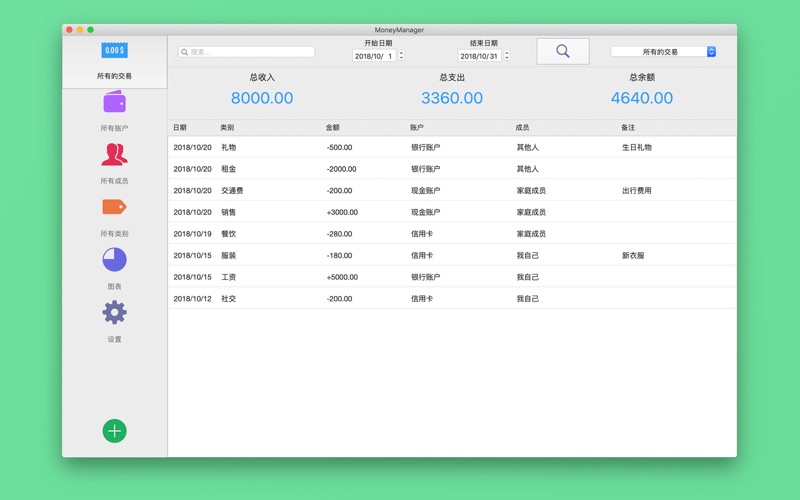The width and height of the screenshot is (800, 500).
Task: Open the purple wallet All Accounts icon
Action: pyautogui.click(x=114, y=103)
